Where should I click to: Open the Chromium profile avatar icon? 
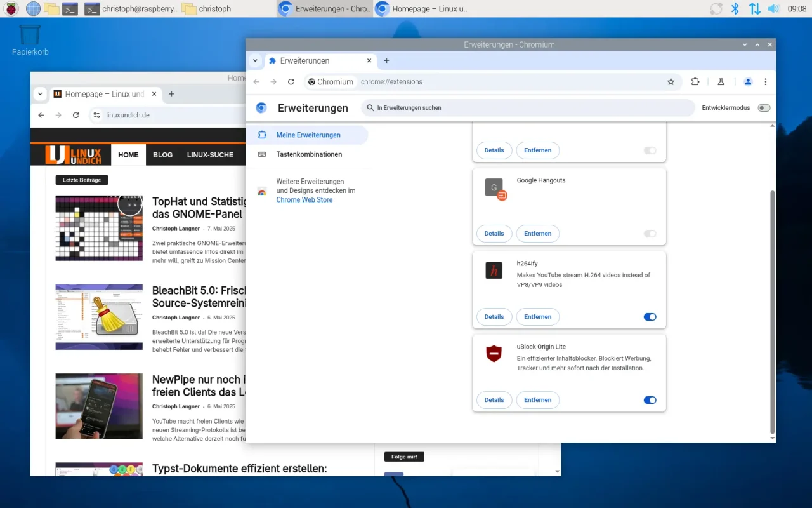(x=748, y=82)
